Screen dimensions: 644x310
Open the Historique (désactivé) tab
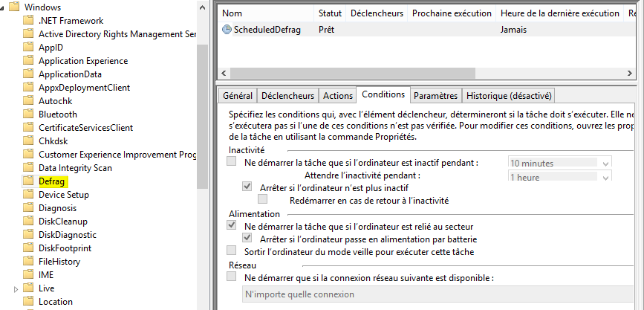(x=509, y=96)
